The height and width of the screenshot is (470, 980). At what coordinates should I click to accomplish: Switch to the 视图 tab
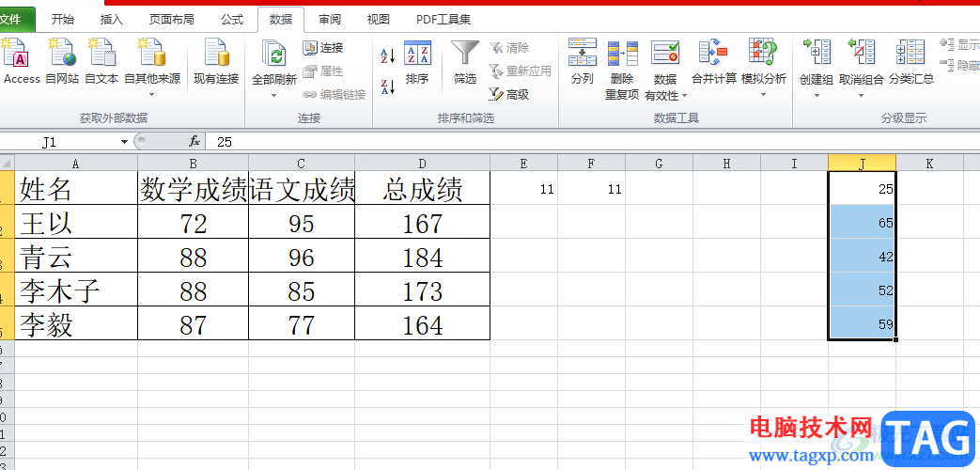point(378,20)
